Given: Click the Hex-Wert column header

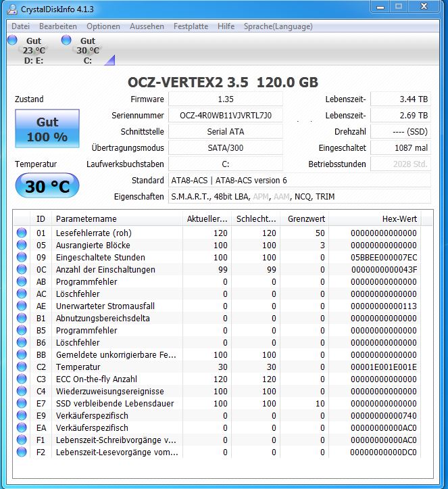Looking at the screenshot, I should click(374, 219).
